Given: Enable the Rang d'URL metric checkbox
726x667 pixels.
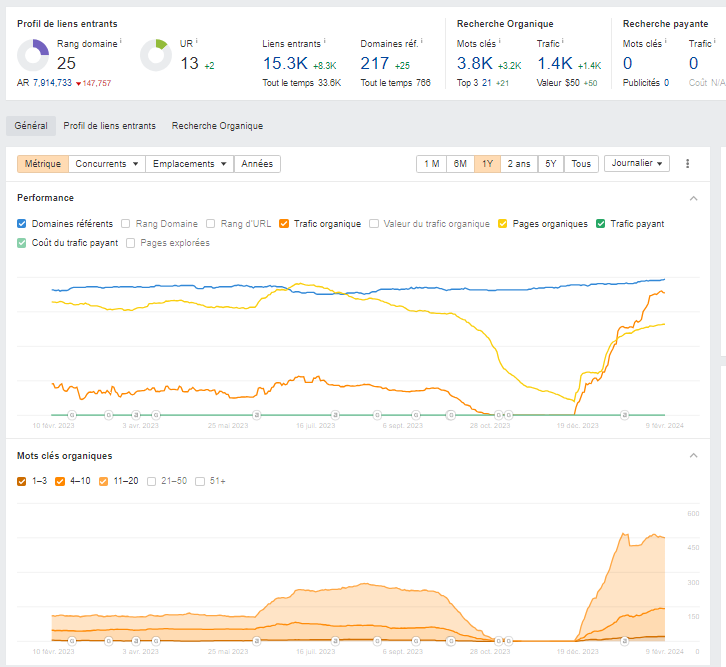Looking at the screenshot, I should [x=211, y=224].
